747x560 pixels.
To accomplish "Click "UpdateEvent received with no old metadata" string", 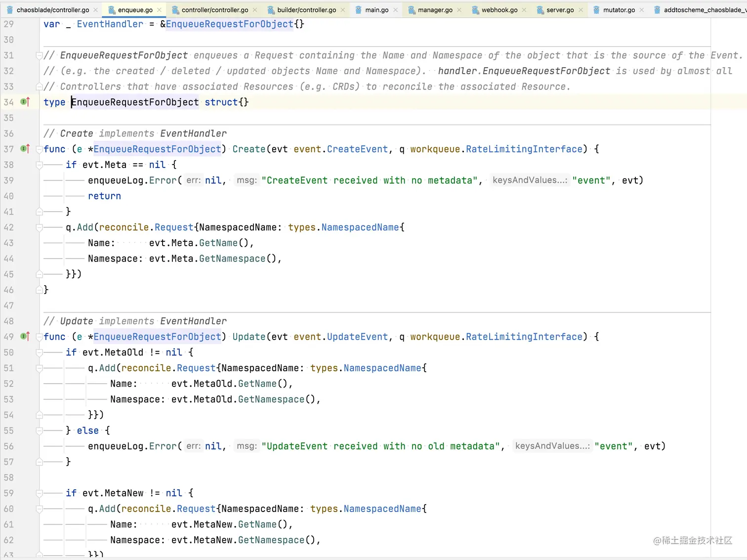I will point(381,446).
